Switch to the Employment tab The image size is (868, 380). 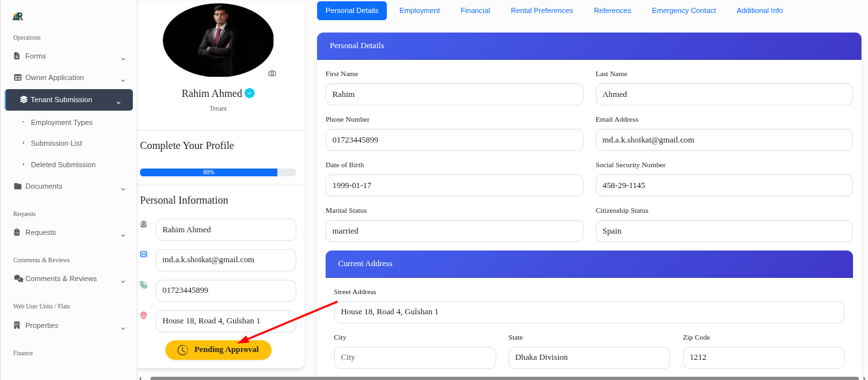click(x=419, y=10)
